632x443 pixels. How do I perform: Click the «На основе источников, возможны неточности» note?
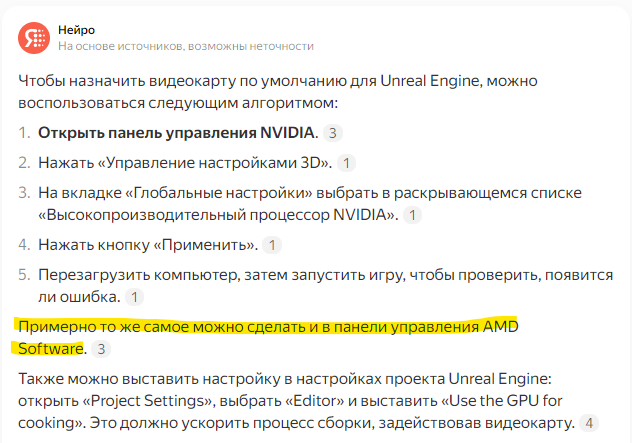pos(186,46)
